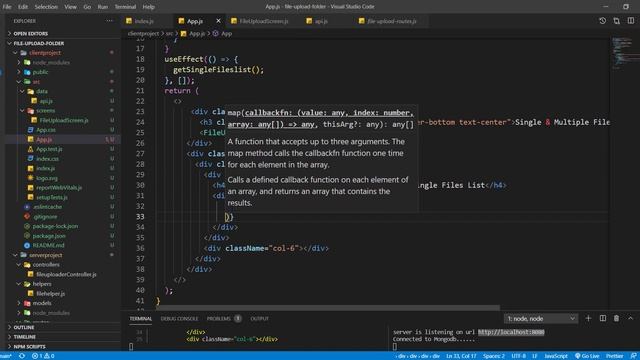Open the Go menu
The height and width of the screenshot is (360, 640).
87,7
